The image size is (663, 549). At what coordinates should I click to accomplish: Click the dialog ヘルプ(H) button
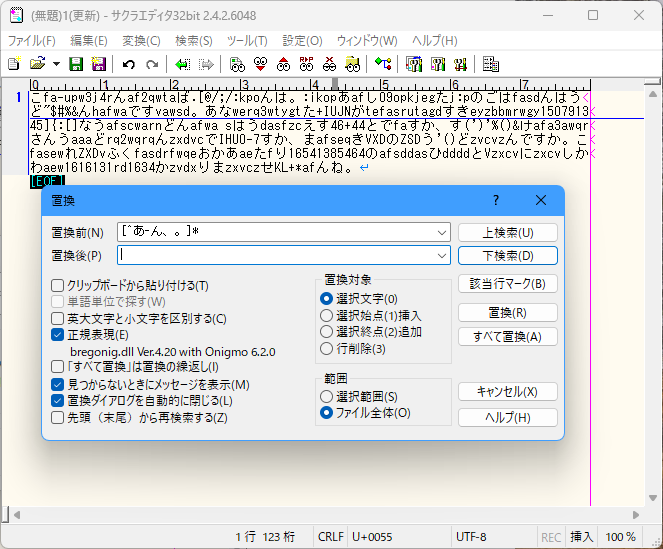pyautogui.click(x=508, y=418)
